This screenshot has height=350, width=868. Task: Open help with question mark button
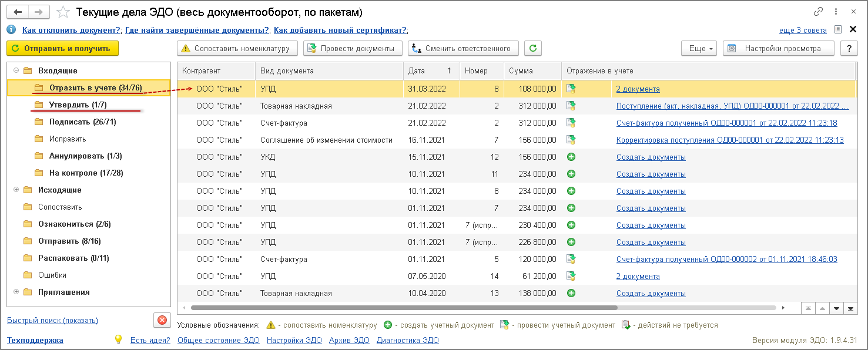click(849, 49)
